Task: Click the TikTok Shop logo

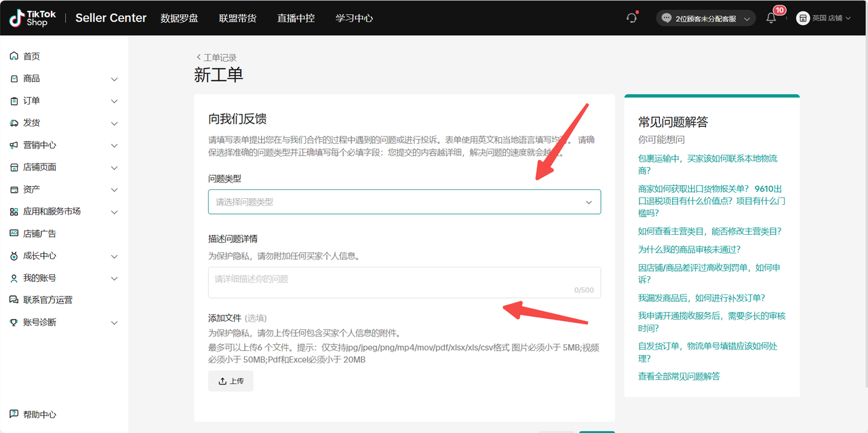Action: pos(33,18)
